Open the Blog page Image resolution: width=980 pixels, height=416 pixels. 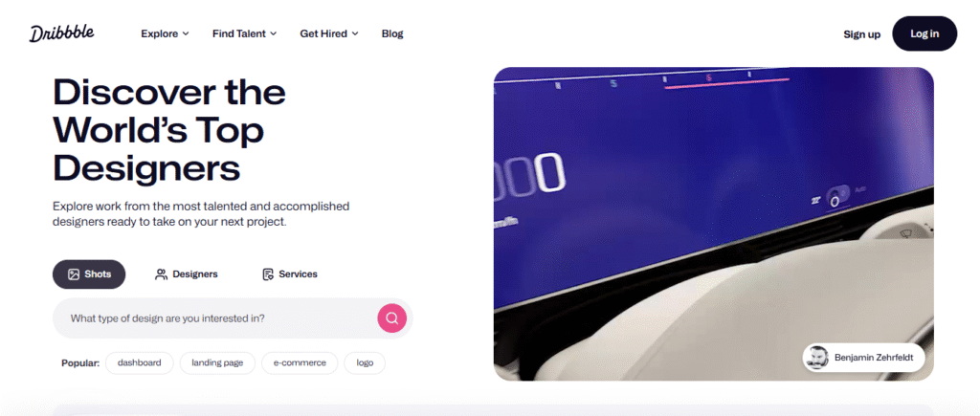392,33
